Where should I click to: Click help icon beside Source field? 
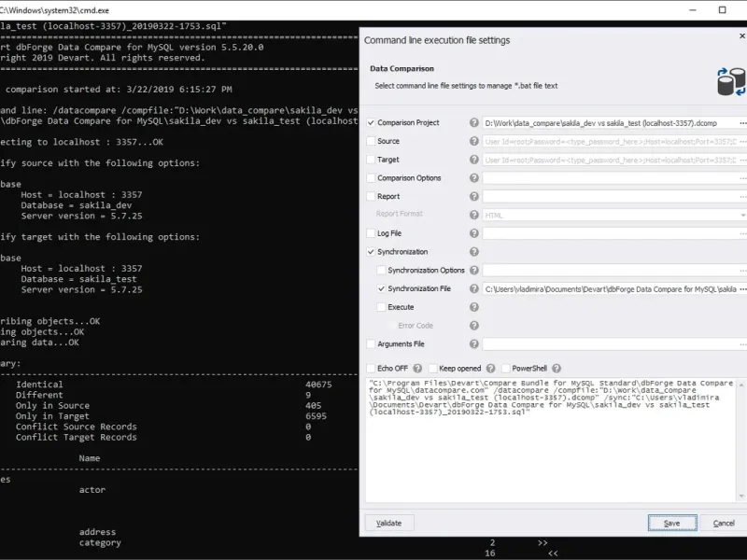[x=473, y=141]
